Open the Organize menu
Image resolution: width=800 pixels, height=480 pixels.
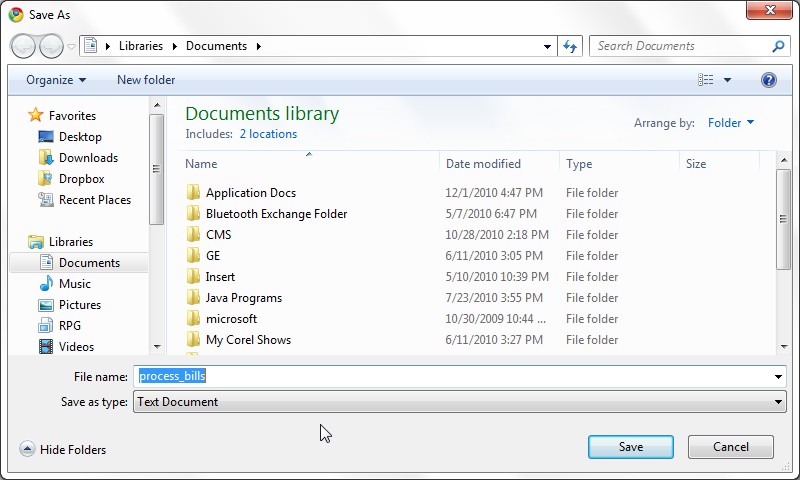56,80
